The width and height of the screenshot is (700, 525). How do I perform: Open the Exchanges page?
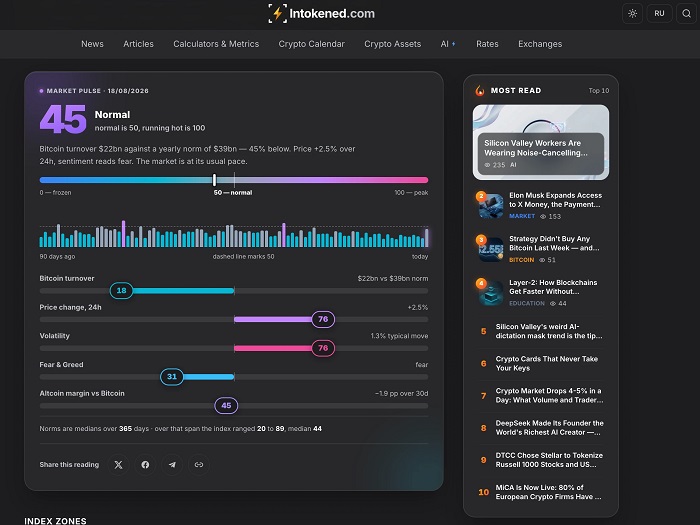540,44
